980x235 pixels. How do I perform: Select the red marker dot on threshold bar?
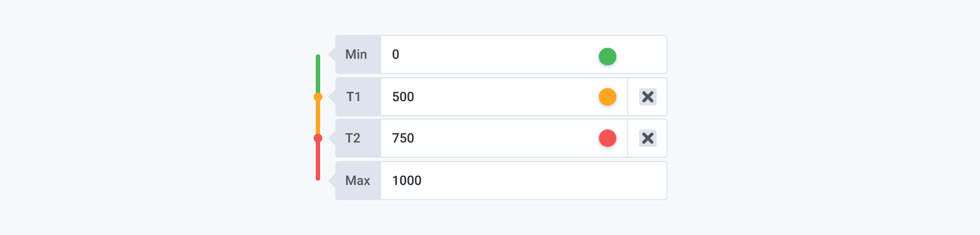tap(318, 138)
